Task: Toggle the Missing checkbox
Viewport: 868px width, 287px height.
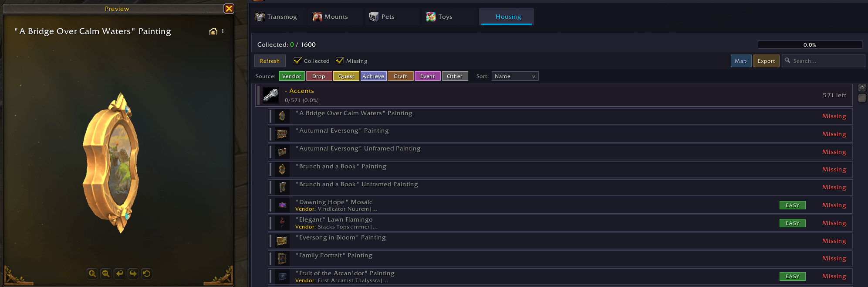Action: click(x=340, y=61)
